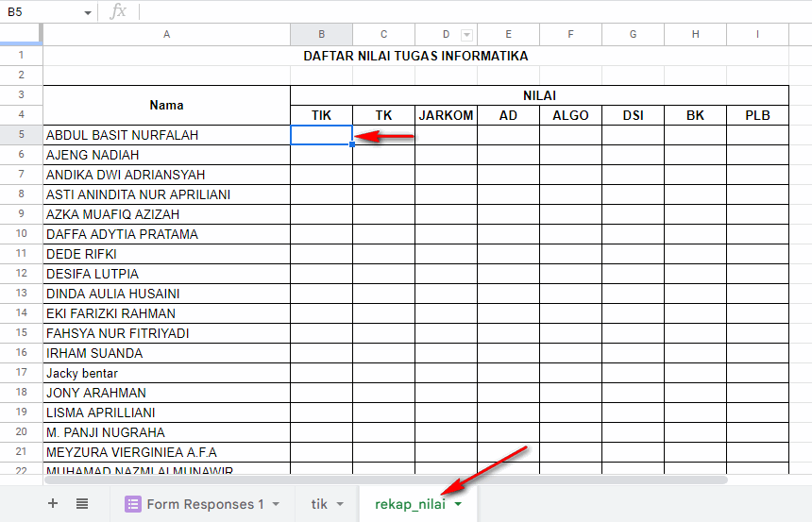This screenshot has height=522, width=812.
Task: Open the Form Responses 1 tab dropdown arrow
Action: tap(277, 504)
